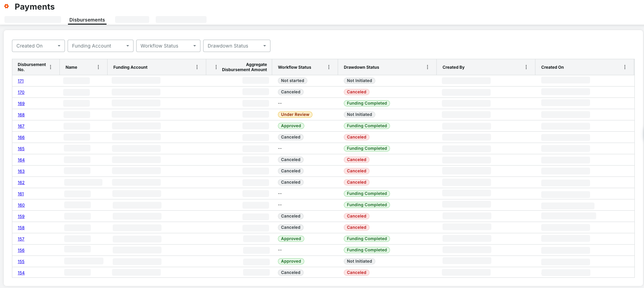Click Not Initiated drawdown status in row 171
Screen dimensions: 644x288
[x=359, y=81]
